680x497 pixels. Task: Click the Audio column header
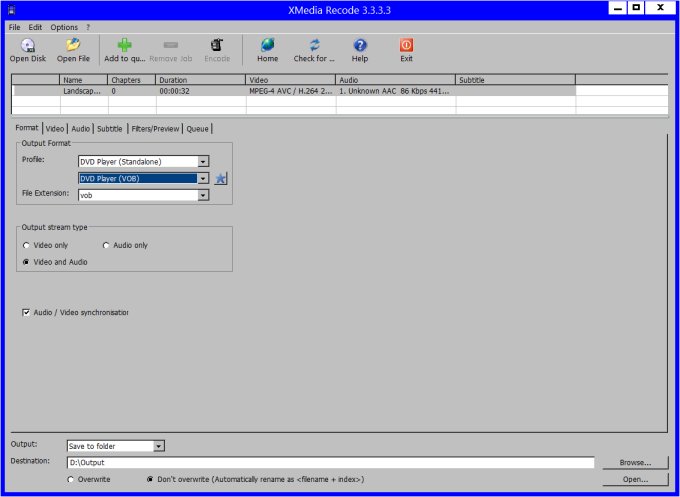(396, 80)
